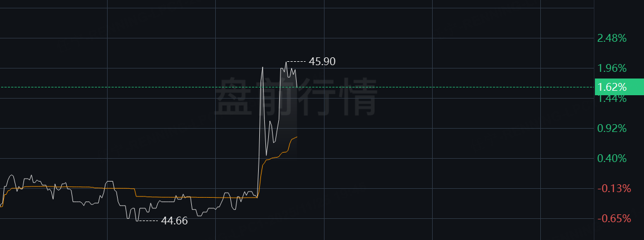
Task: Click the 0.92% axis label
Action: tap(612, 129)
